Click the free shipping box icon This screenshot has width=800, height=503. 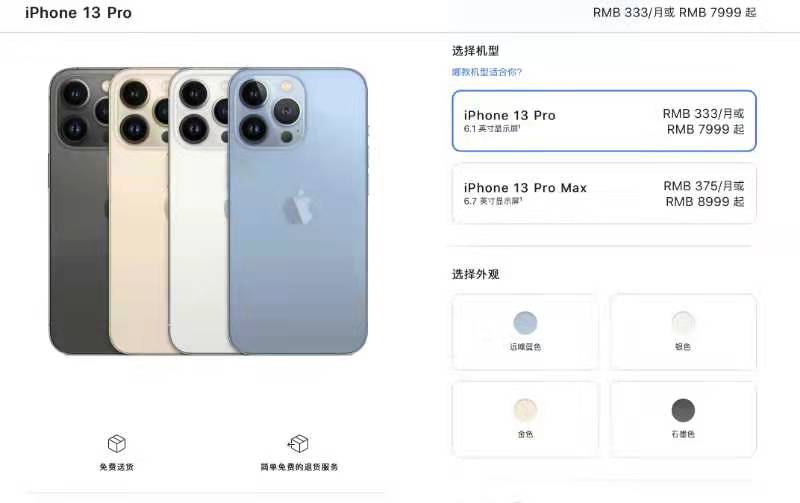117,443
